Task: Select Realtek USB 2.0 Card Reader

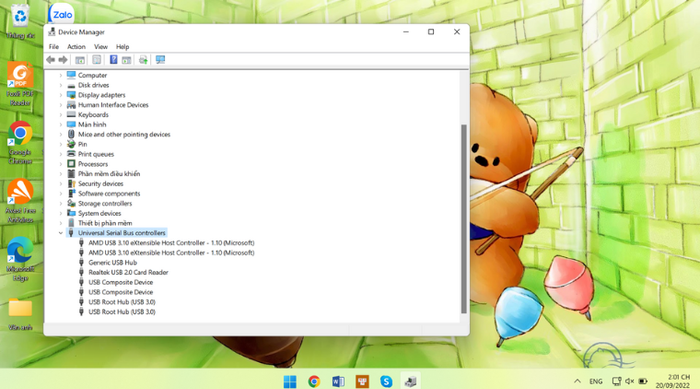Action: coord(128,272)
